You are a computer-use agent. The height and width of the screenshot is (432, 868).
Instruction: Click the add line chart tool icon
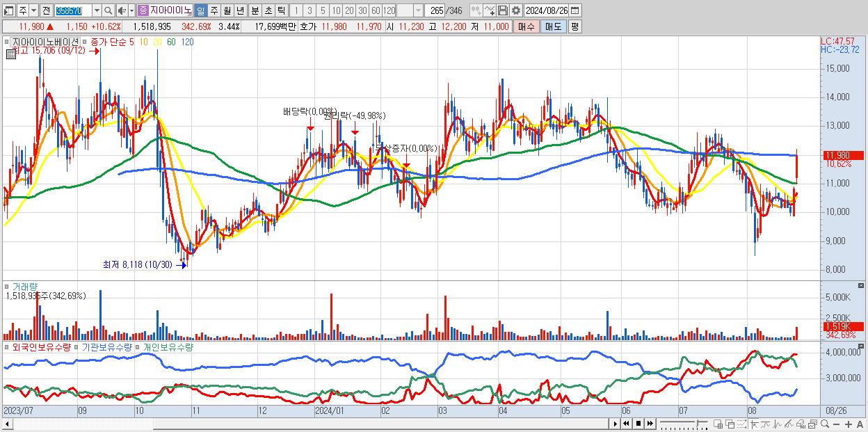[x=490, y=10]
